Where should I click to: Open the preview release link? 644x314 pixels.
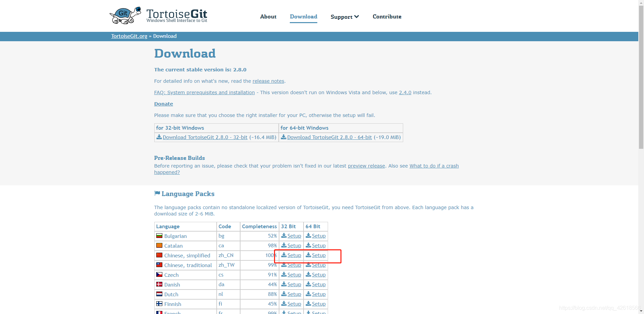coord(366,166)
